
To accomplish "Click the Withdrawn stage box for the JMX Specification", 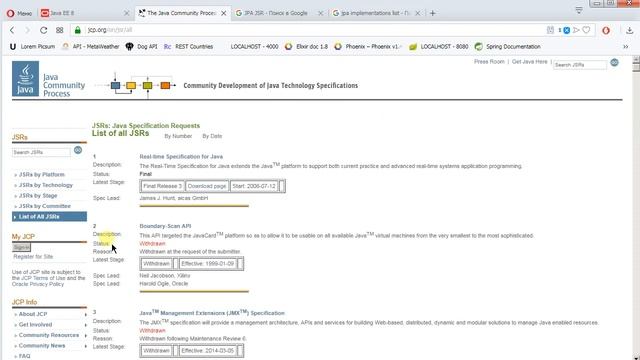I will [x=156, y=351].
